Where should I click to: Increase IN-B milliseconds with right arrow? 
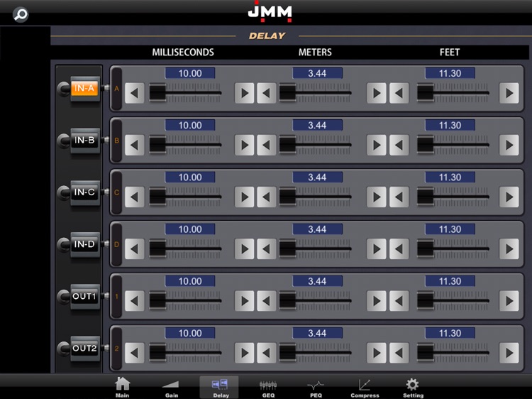(244, 145)
